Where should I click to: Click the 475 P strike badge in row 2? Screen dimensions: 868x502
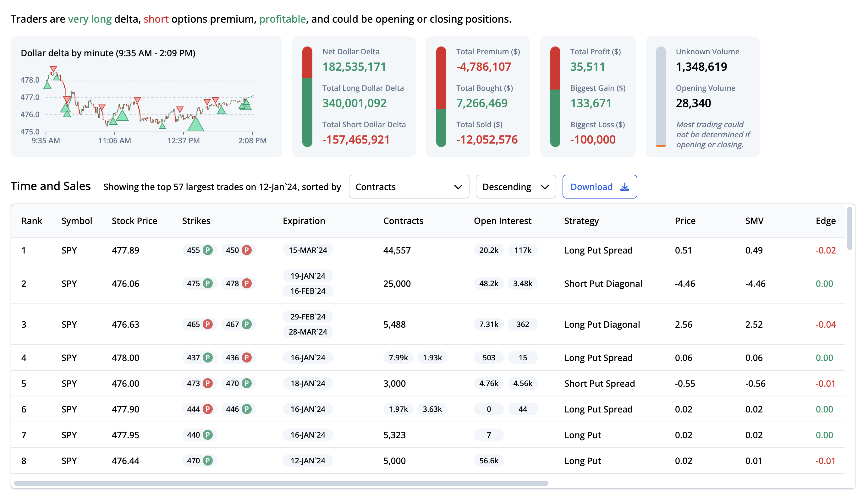200,283
